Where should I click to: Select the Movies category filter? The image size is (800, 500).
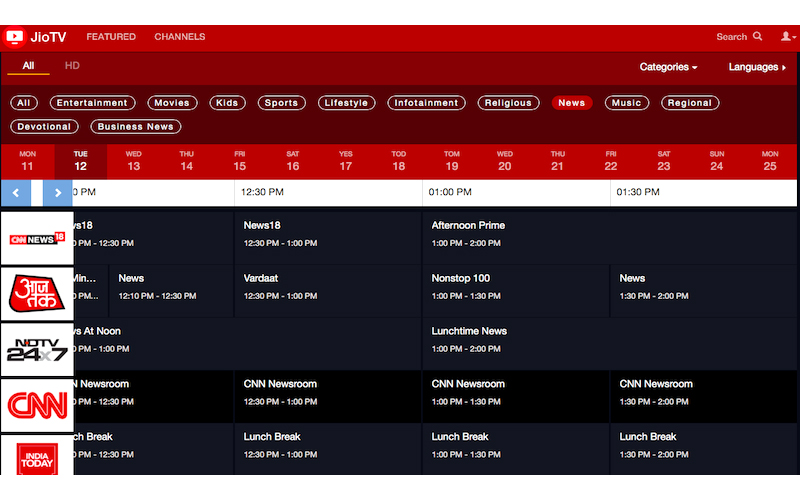point(172,103)
